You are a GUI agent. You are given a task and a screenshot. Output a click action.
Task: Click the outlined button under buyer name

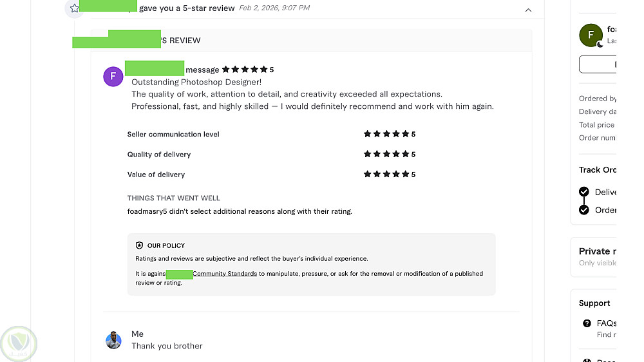(x=598, y=64)
